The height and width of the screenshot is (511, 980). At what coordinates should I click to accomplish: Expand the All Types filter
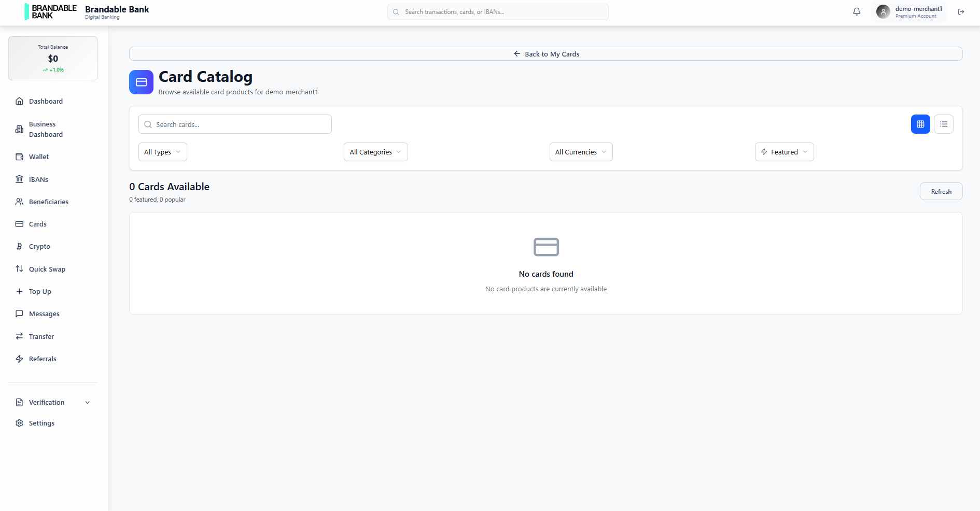click(162, 151)
